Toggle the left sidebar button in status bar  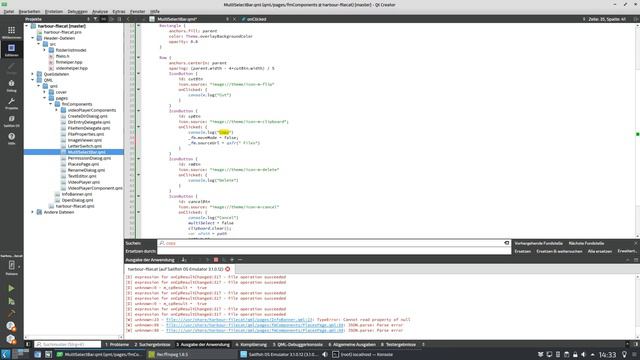coord(28,344)
